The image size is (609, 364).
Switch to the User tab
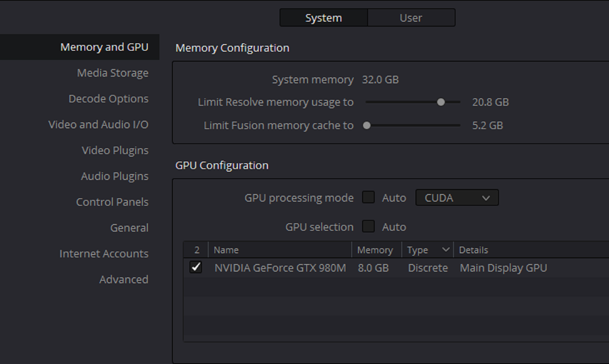tap(411, 18)
